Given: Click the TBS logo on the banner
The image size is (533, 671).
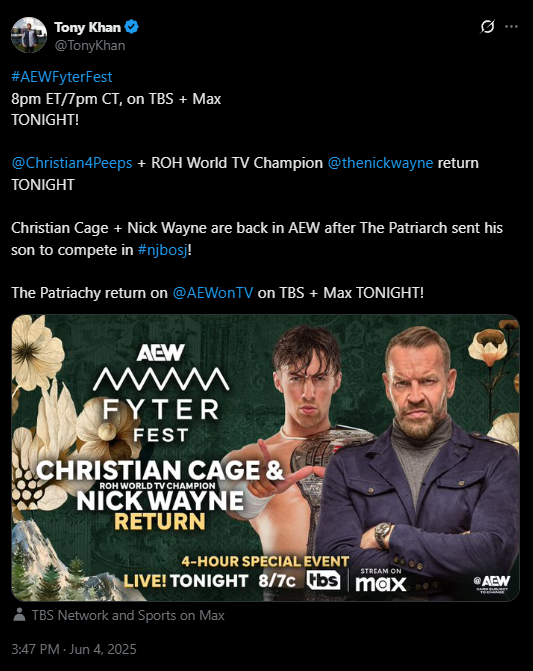Looking at the screenshot, I should [323, 580].
